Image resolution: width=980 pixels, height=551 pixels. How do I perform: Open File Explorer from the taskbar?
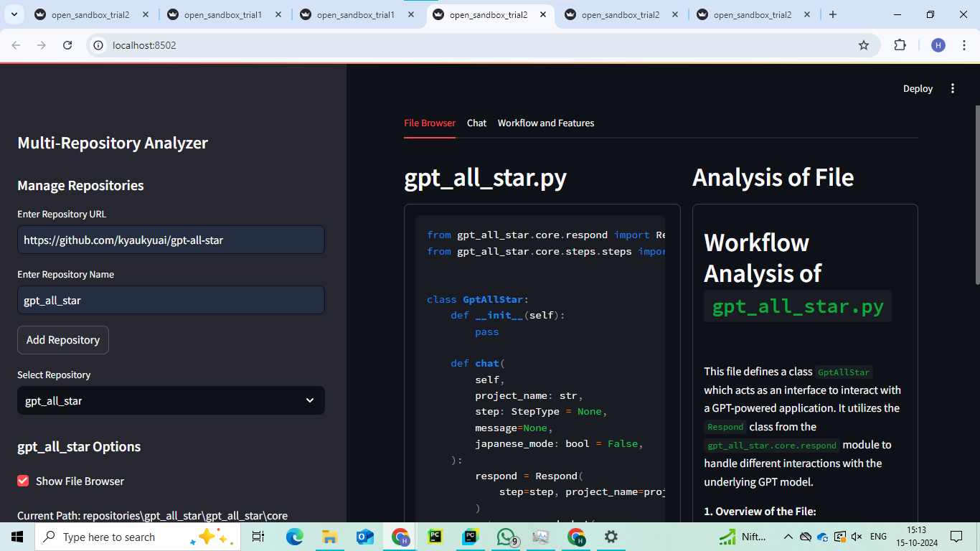[x=329, y=537]
